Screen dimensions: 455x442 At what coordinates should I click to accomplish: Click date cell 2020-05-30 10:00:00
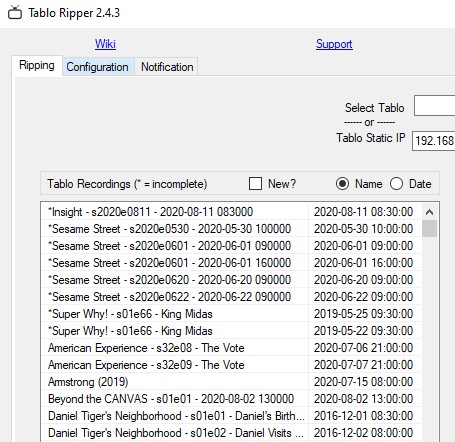click(364, 229)
